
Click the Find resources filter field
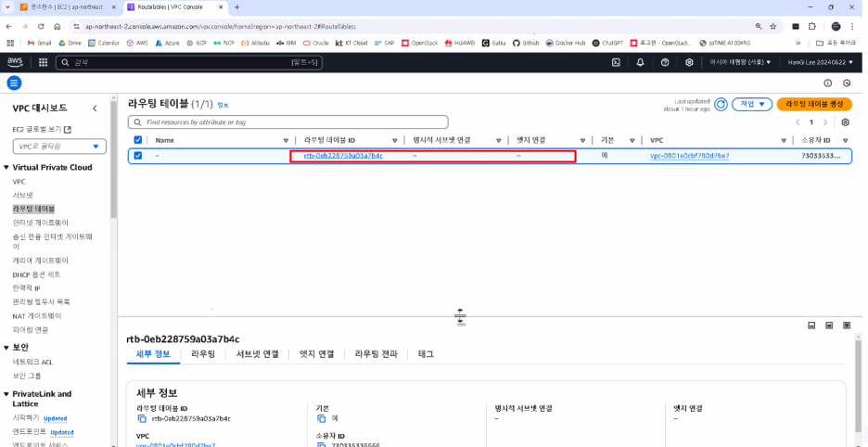[287, 121]
